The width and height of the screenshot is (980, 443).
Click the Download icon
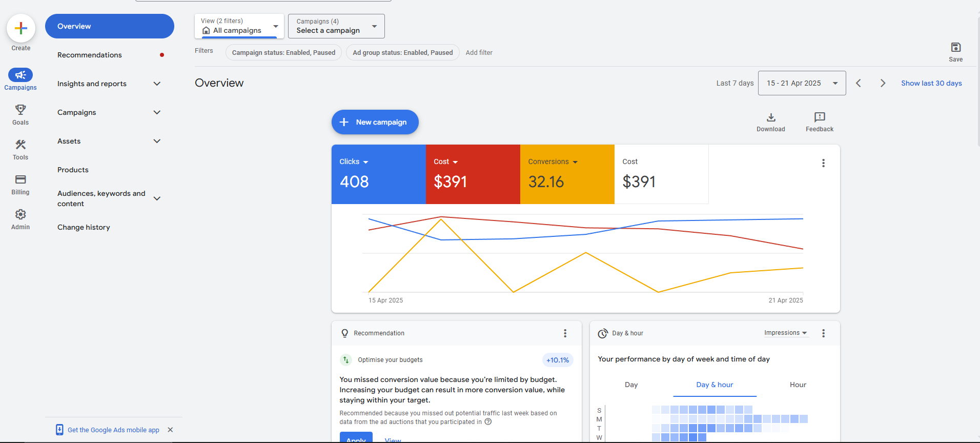pyautogui.click(x=770, y=117)
